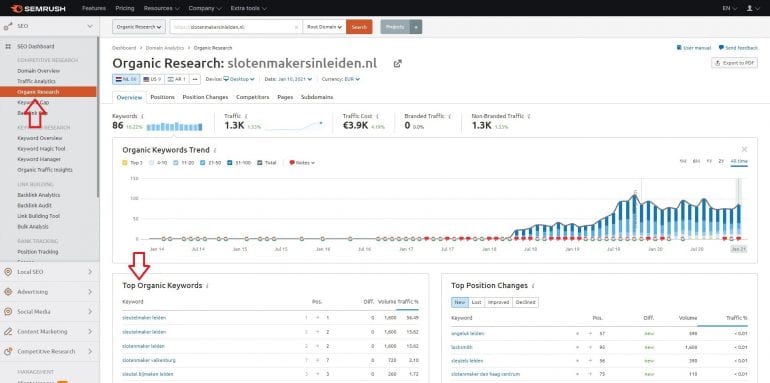Close the Organic Keywords Trend panel
770x383 pixels.
click(744, 149)
